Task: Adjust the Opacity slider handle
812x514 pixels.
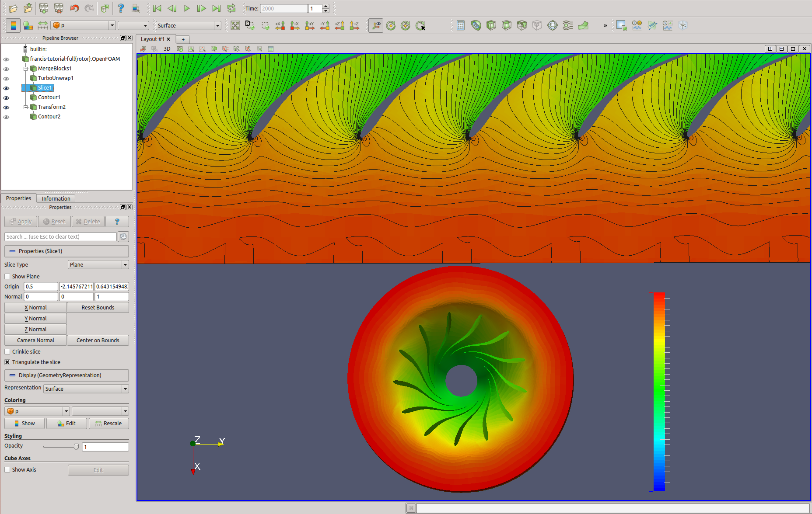Action: 76,447
